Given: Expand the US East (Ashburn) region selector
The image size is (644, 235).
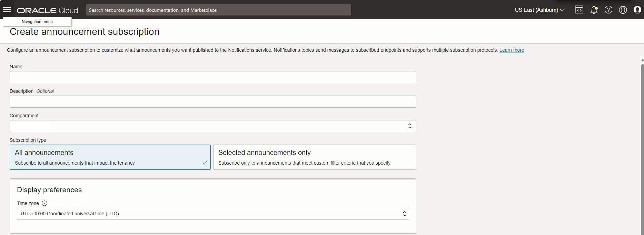Looking at the screenshot, I should [539, 10].
